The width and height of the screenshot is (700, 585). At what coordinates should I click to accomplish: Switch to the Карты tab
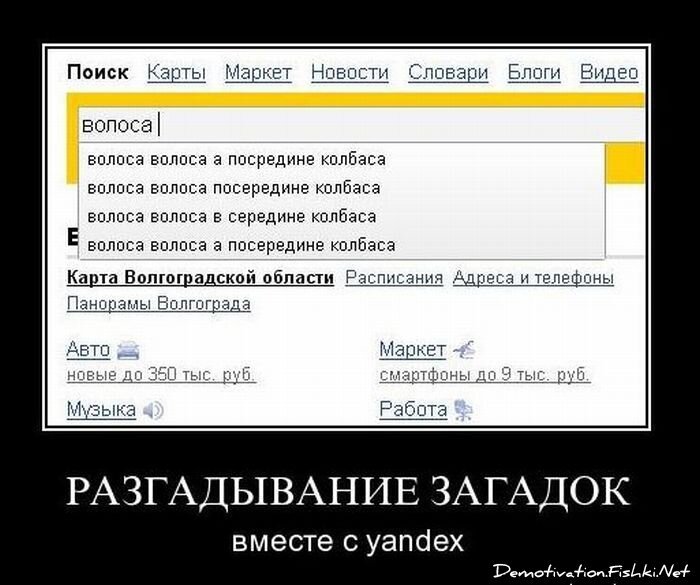pos(176,72)
